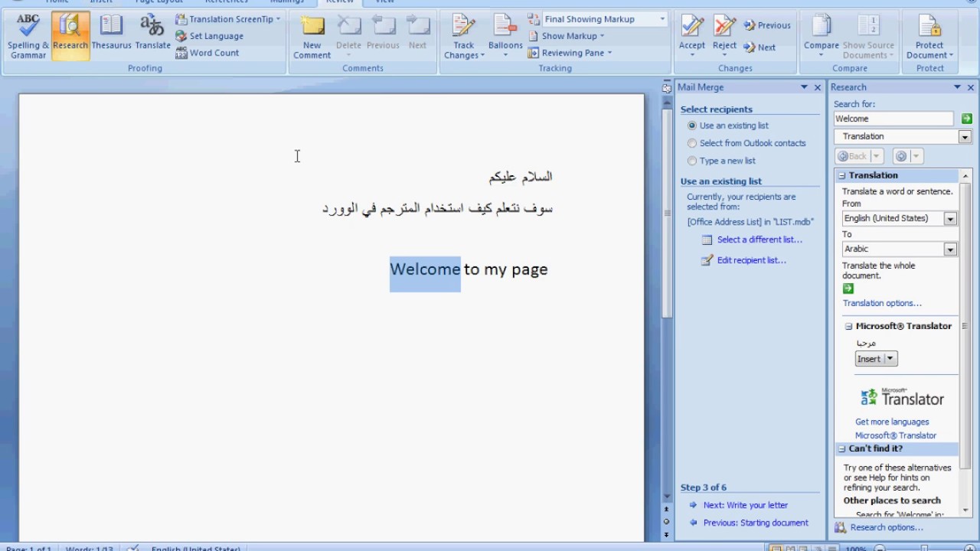
Task: Jump to Previous change
Action: point(766,25)
